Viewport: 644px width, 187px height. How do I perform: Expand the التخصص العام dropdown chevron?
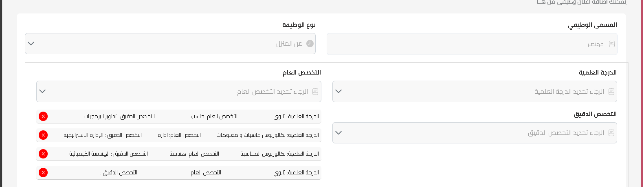pyautogui.click(x=42, y=91)
